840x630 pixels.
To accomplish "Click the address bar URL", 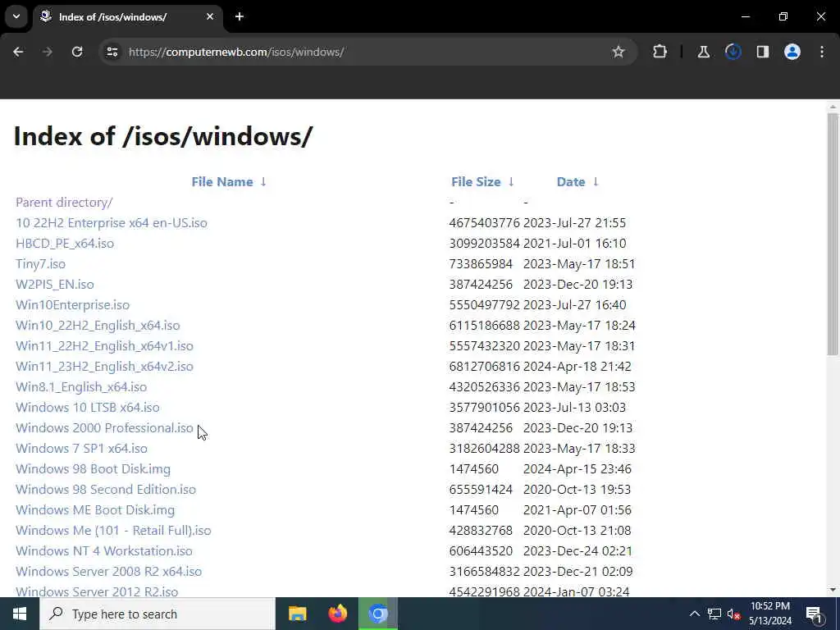I will pyautogui.click(x=236, y=52).
